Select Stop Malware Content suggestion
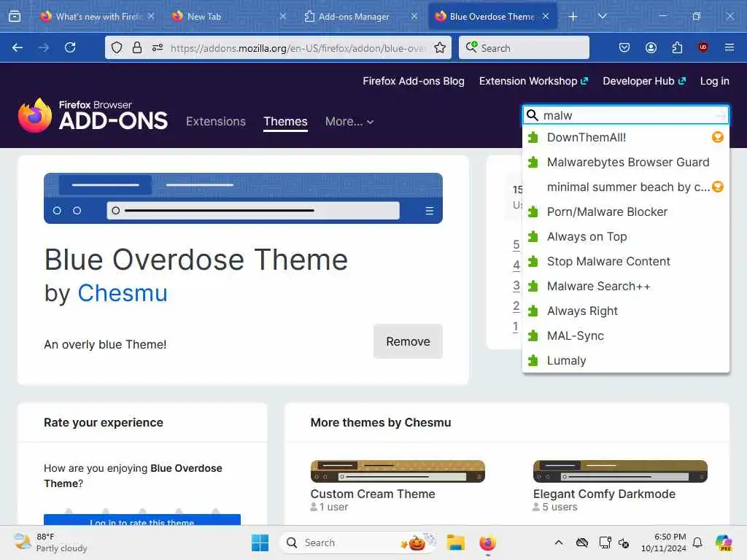This screenshot has width=747, height=560. tap(625, 262)
